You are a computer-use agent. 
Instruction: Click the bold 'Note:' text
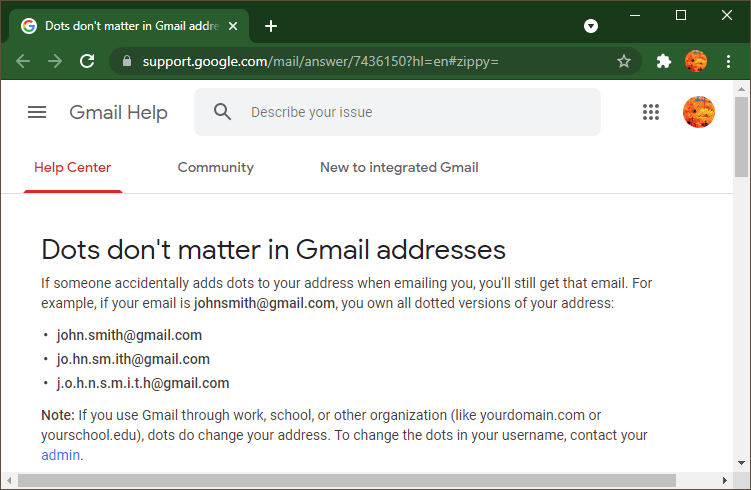coord(57,415)
